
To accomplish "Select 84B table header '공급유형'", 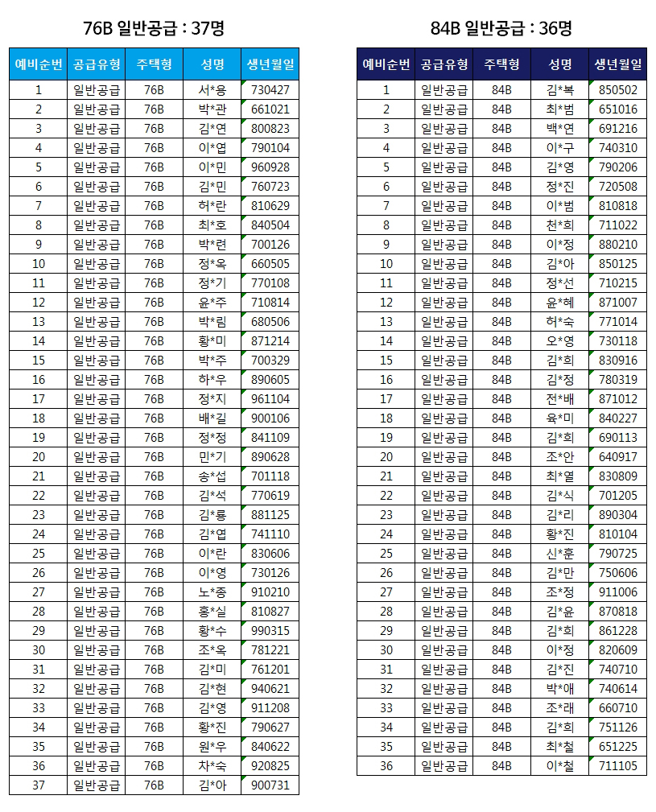I will pyautogui.click(x=444, y=64).
